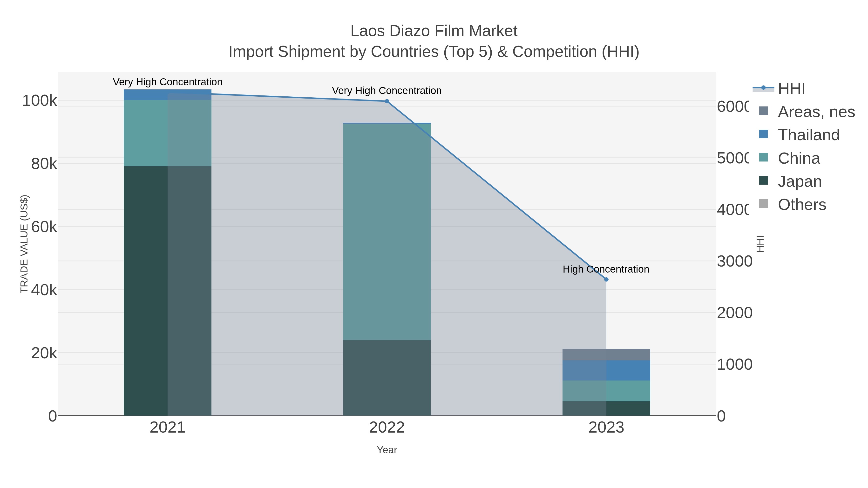Click the 2021 Very High Concentration annotation
868x488 pixels.
click(168, 82)
